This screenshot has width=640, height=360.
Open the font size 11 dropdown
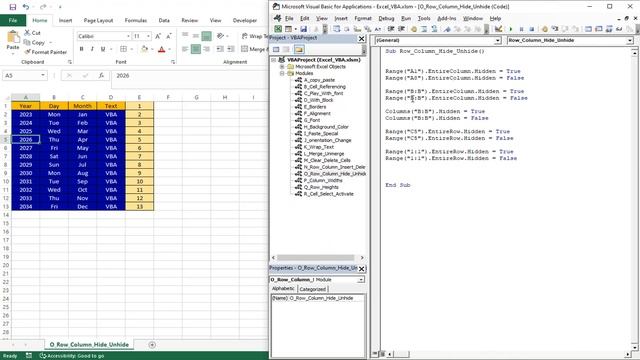point(148,36)
